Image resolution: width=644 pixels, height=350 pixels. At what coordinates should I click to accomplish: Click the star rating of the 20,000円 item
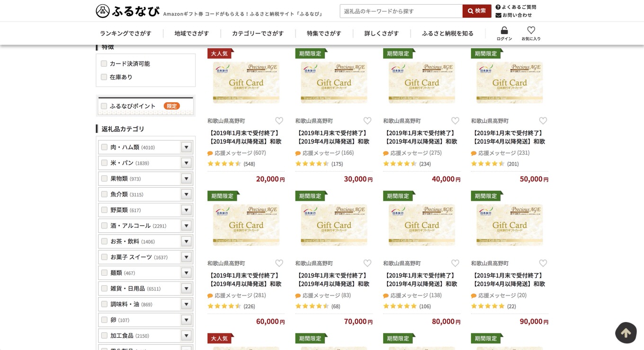(224, 164)
